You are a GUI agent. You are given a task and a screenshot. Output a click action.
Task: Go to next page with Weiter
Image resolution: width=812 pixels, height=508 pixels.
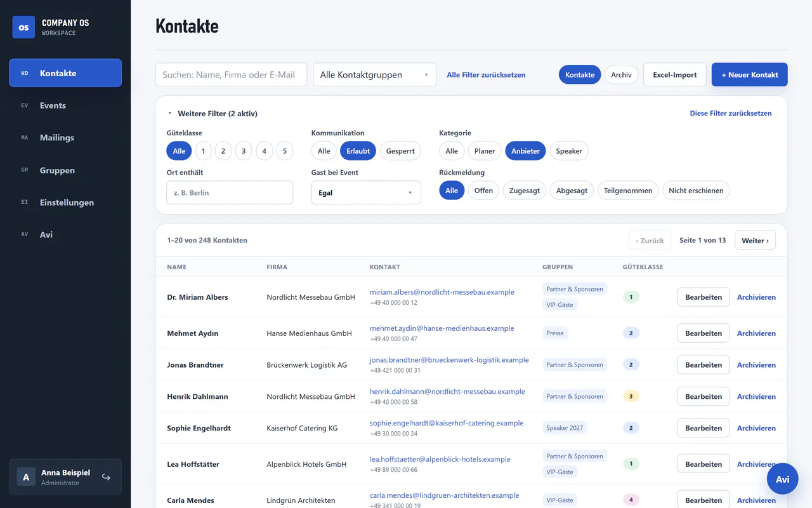[x=755, y=241]
